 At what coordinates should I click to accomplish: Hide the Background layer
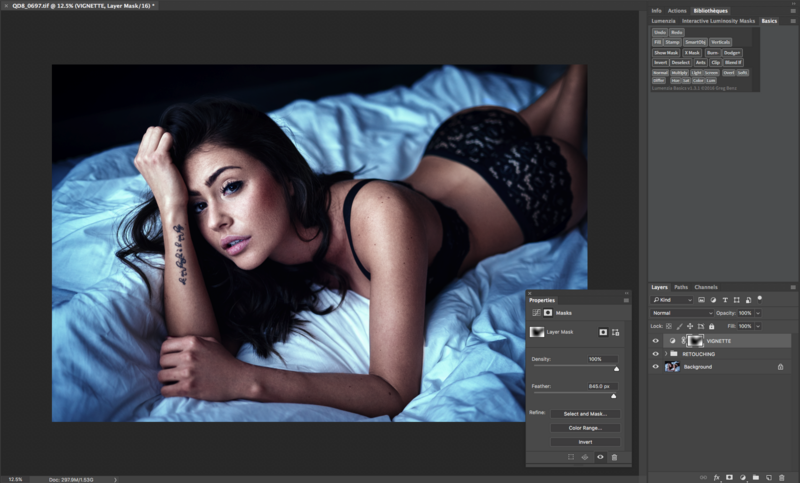[656, 367]
